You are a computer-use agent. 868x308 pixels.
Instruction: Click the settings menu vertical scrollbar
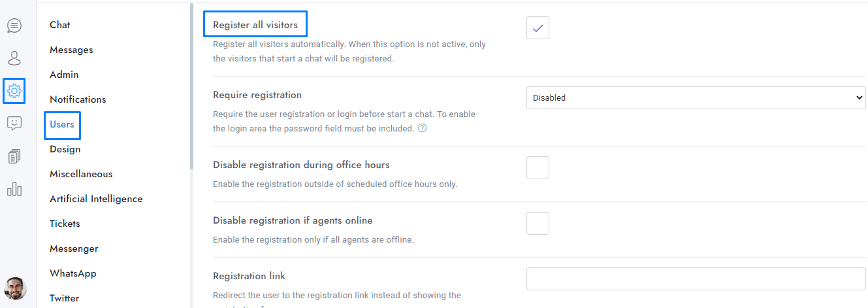coord(191,85)
